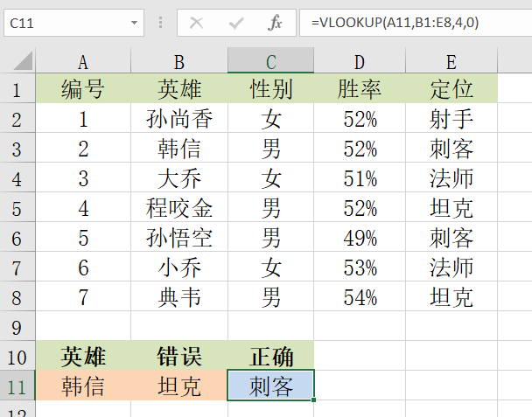Click the 51% win rate cell
This screenshot has height=417, width=532.
coord(360,177)
